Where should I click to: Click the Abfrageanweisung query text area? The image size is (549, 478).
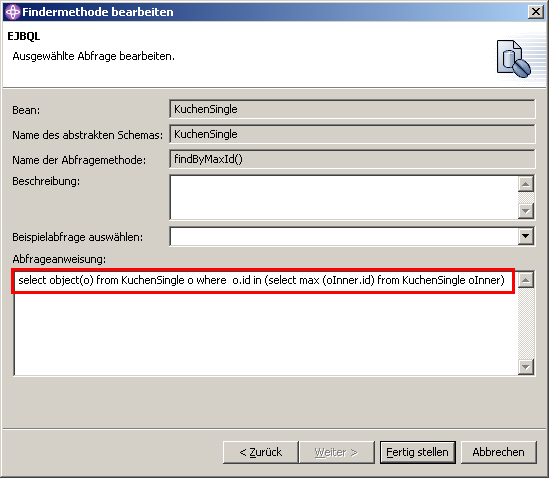[x=266, y=323]
